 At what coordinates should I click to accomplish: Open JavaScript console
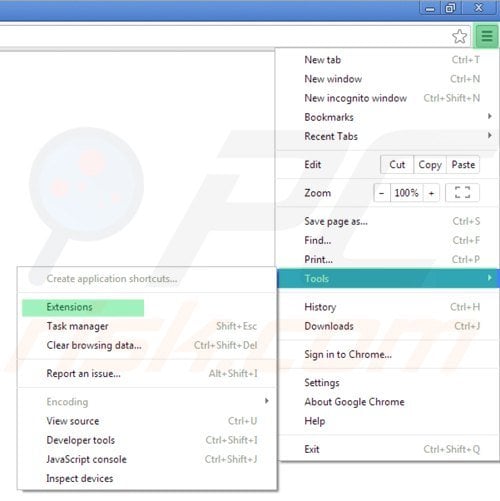pyautogui.click(x=147, y=459)
